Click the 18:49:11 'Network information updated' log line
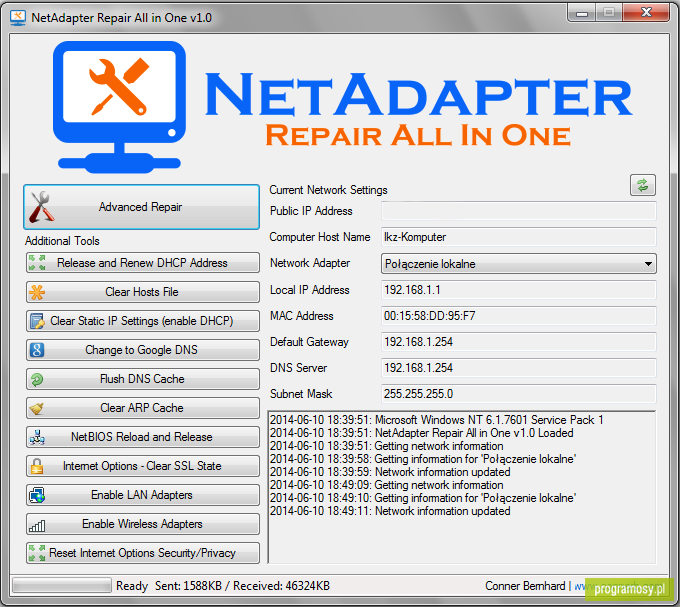The width and height of the screenshot is (680, 607). coord(390,511)
